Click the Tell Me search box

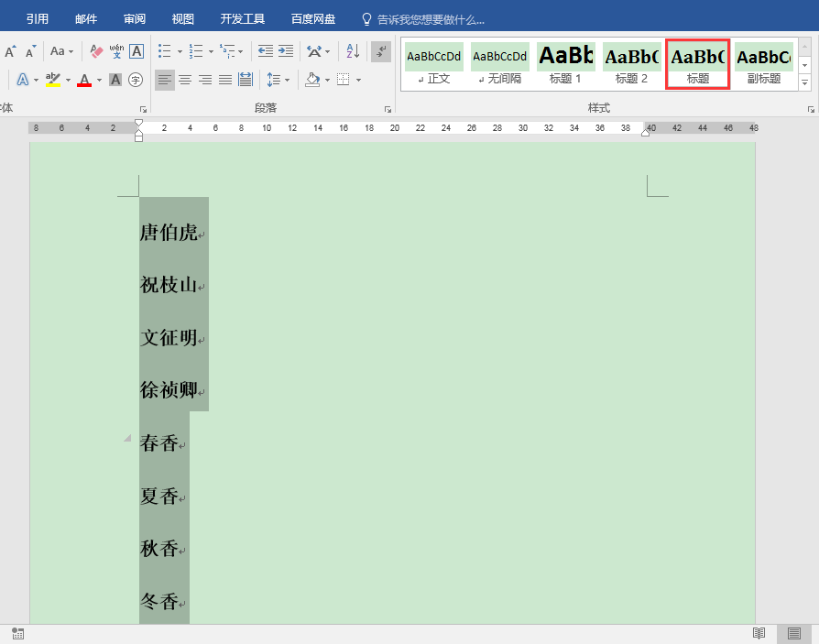423,20
